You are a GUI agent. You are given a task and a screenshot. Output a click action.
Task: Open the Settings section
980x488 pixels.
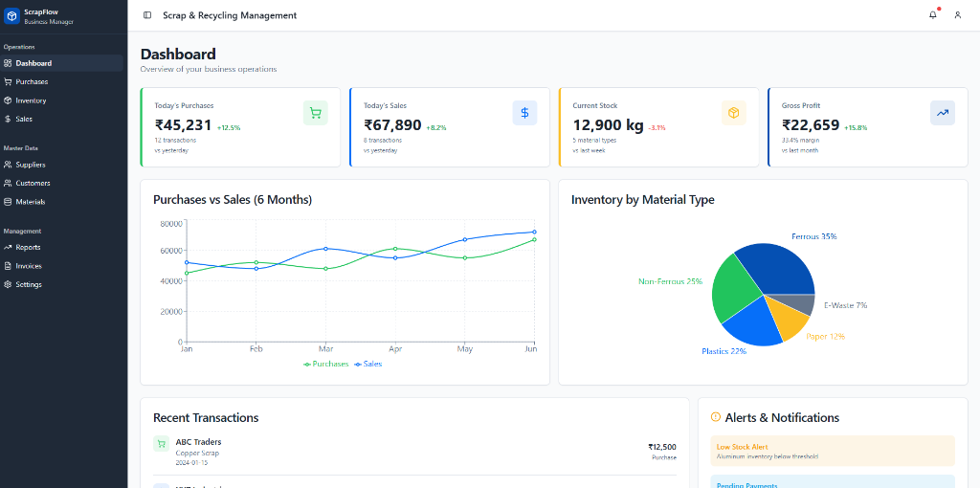(x=62, y=284)
